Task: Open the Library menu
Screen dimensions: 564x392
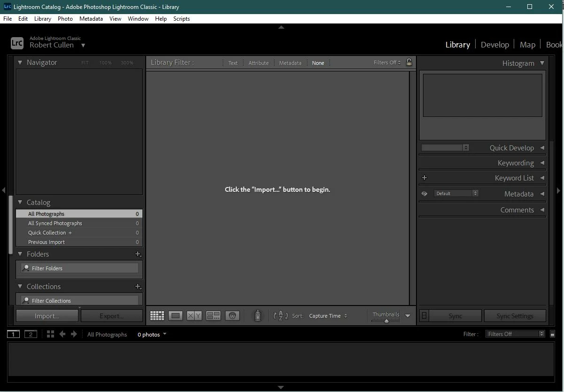Action: [x=42, y=19]
